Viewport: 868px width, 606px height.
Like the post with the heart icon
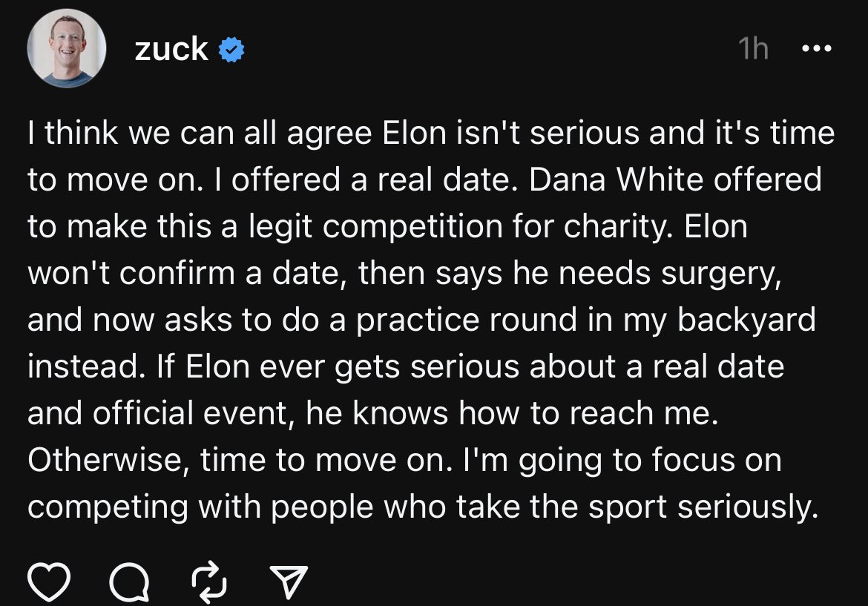coord(49,582)
